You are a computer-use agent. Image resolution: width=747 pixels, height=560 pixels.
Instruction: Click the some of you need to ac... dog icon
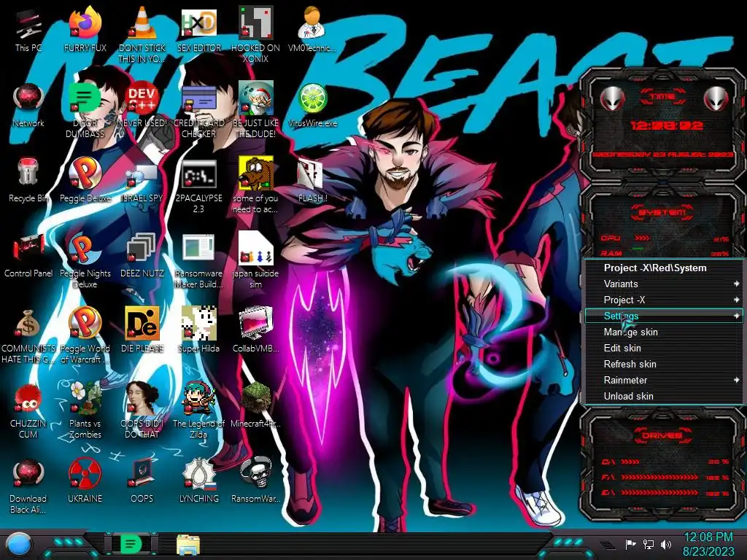click(256, 174)
